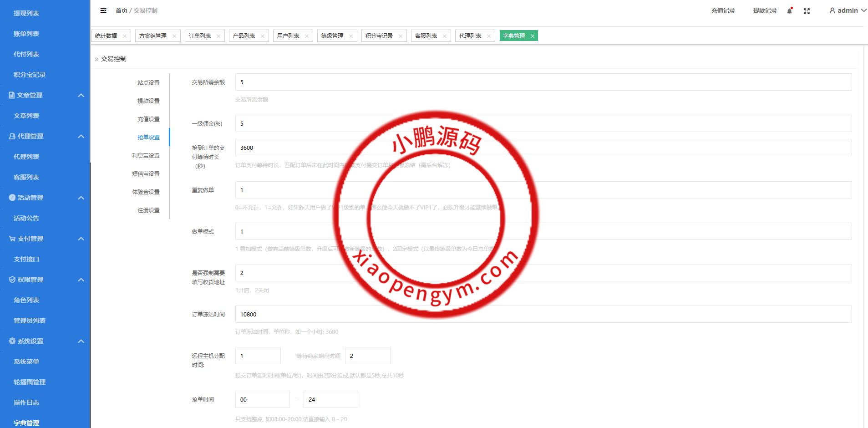Click the sidebar collapse hamburger icon

(x=103, y=10)
